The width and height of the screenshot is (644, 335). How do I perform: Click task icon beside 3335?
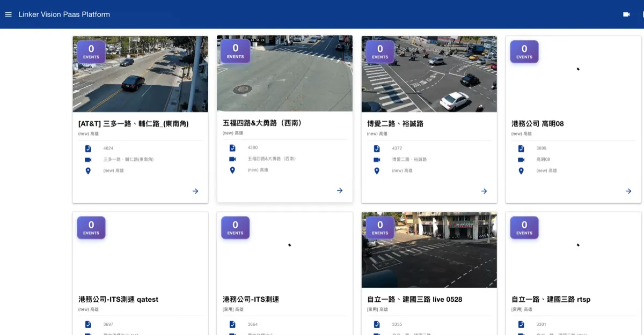[377, 324]
